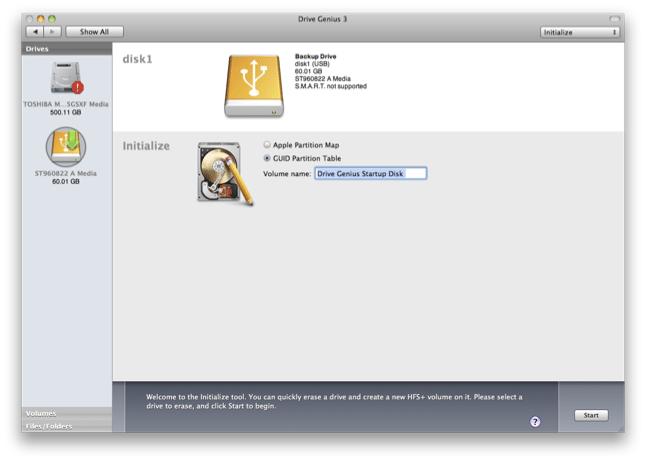Click the 'TOSHIBA M...SGSXF Media' label
Viewport: 646px width, 462px height.
66,104
